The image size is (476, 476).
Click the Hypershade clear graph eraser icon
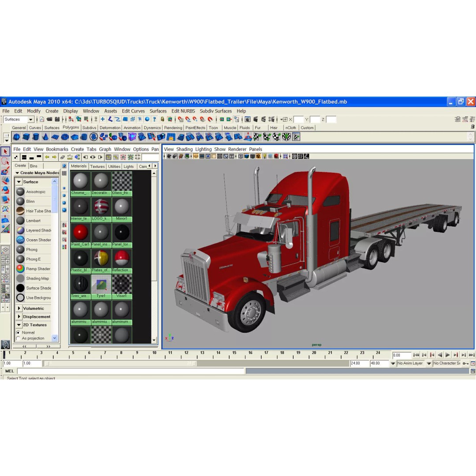(63, 157)
